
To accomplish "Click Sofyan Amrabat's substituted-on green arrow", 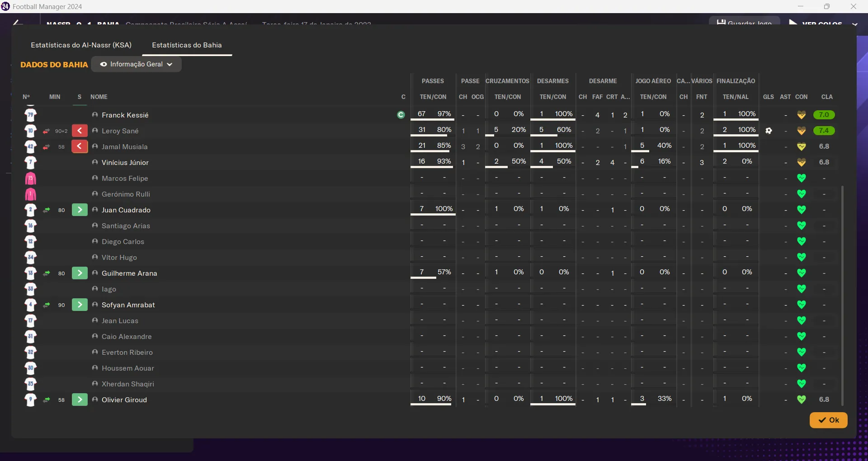I will point(80,305).
